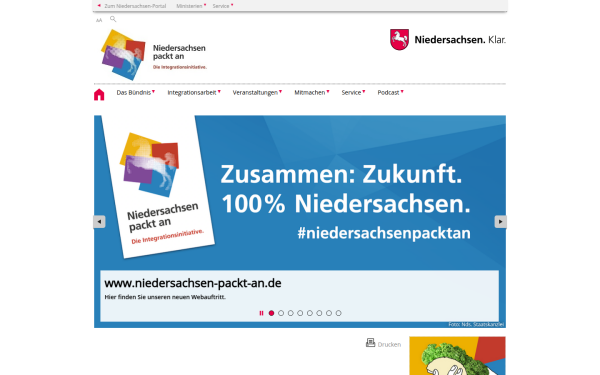Click the Drucken print link
This screenshot has width=600, height=375.
tap(389, 344)
